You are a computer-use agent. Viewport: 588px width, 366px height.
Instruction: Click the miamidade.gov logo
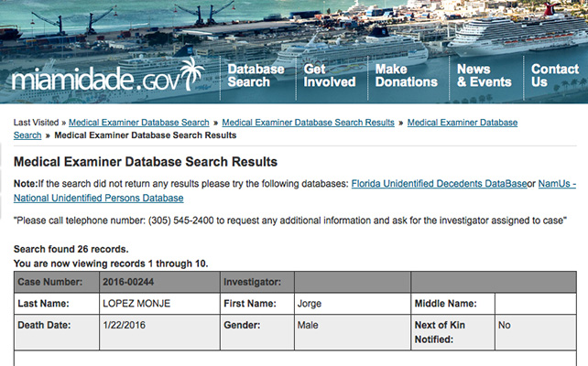click(x=108, y=75)
